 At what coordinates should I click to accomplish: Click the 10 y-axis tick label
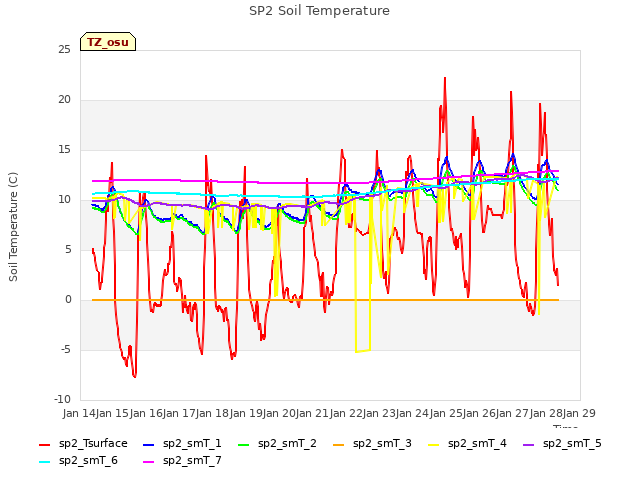click(64, 200)
